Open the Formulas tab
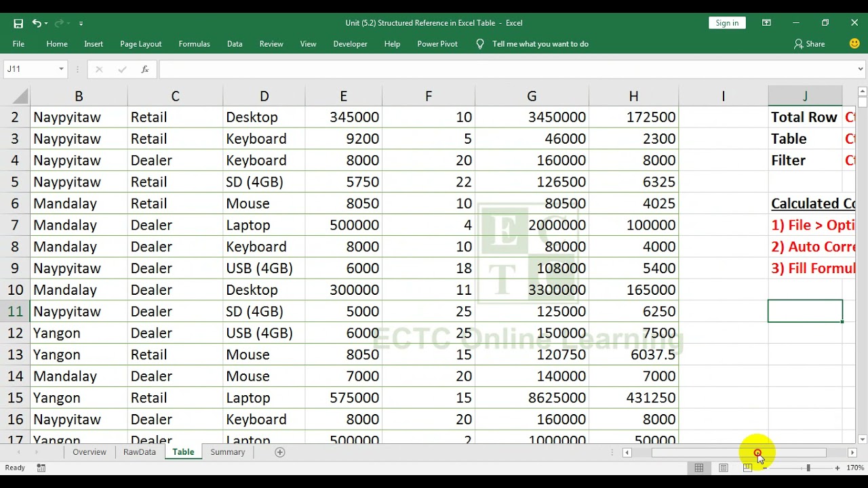Screen dimensions: 868x488 194,44
